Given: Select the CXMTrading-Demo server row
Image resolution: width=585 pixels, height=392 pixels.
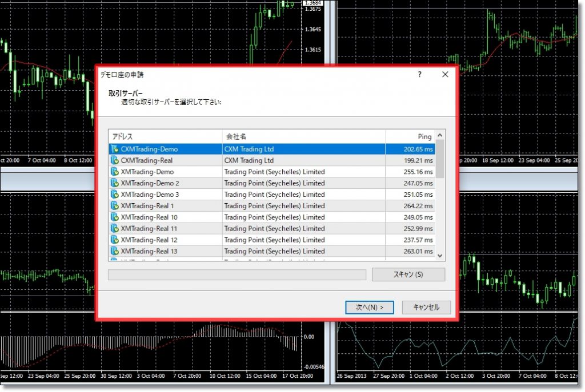Looking at the screenshot, I should tap(272, 149).
